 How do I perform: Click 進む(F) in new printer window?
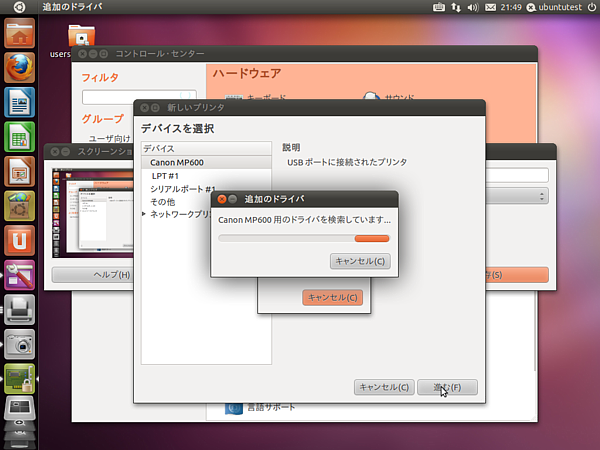pos(447,387)
